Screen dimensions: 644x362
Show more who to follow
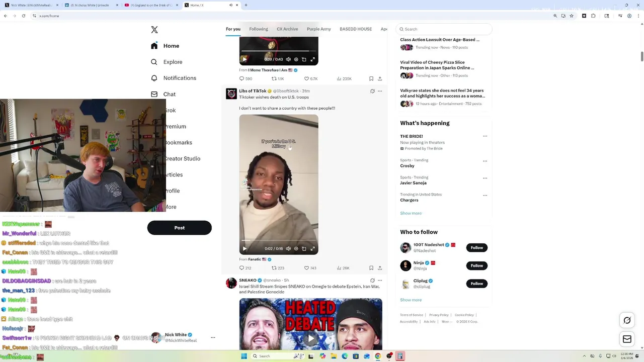(x=411, y=300)
